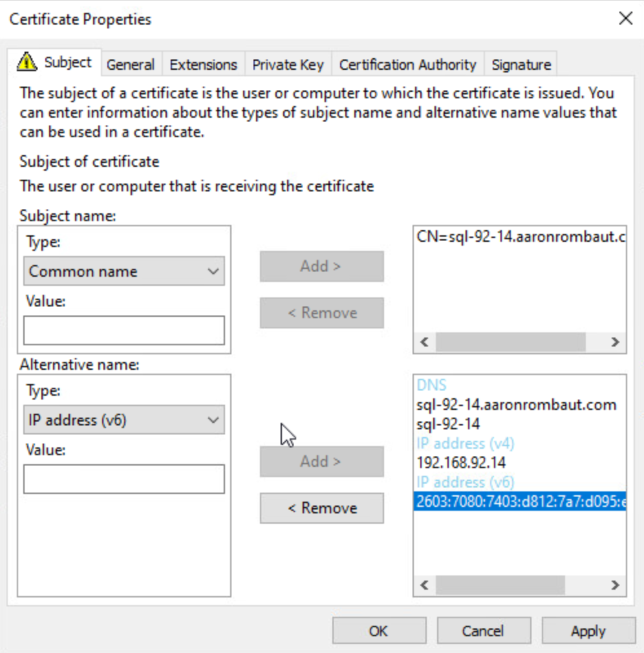Close the Certificate Properties dialog
Image resolution: width=644 pixels, height=653 pixels.
625,19
